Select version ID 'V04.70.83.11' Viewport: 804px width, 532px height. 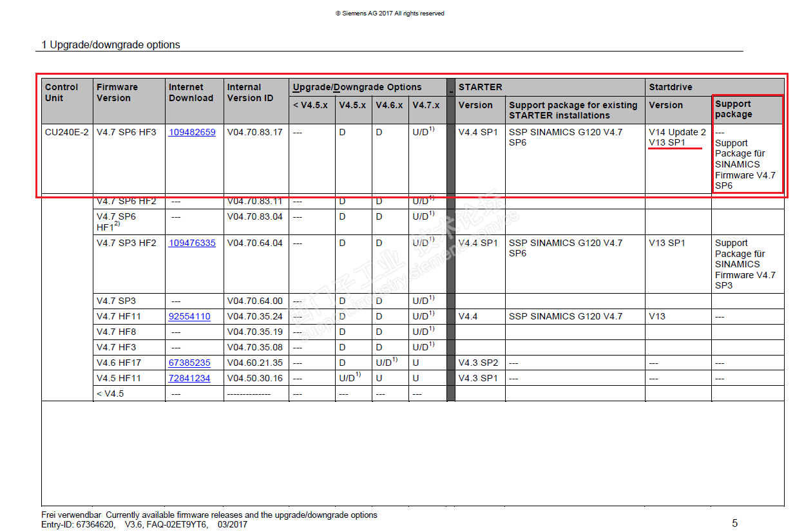coord(255,201)
